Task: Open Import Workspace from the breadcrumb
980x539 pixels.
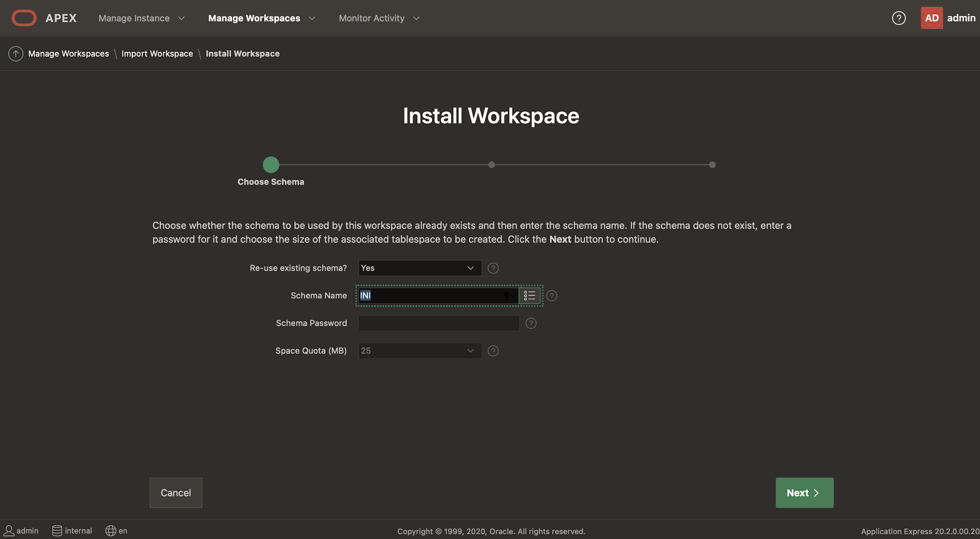Action: (157, 54)
